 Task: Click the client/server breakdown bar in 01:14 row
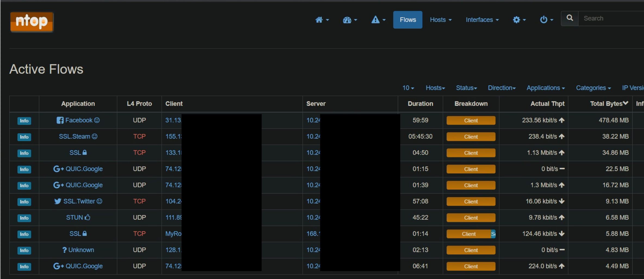(x=471, y=234)
